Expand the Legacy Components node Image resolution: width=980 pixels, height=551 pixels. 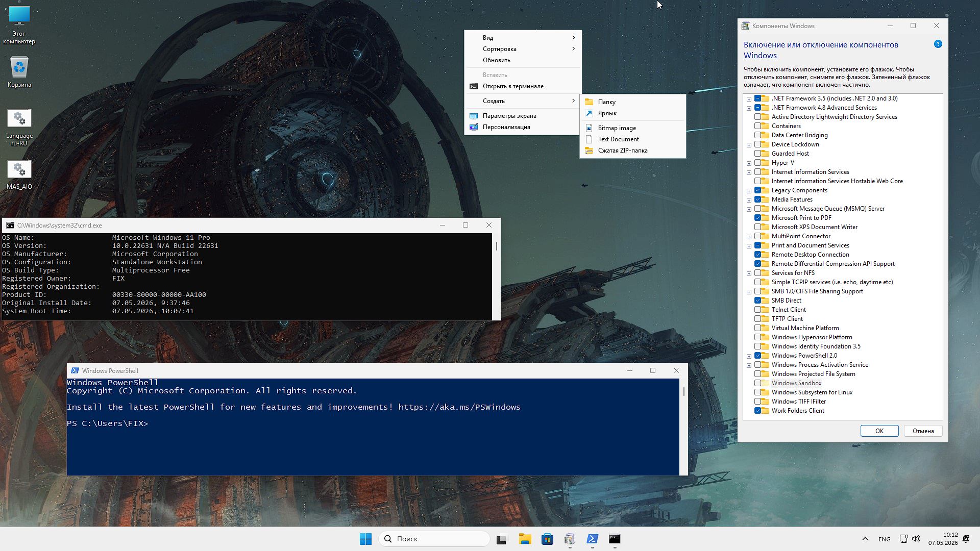pyautogui.click(x=749, y=191)
